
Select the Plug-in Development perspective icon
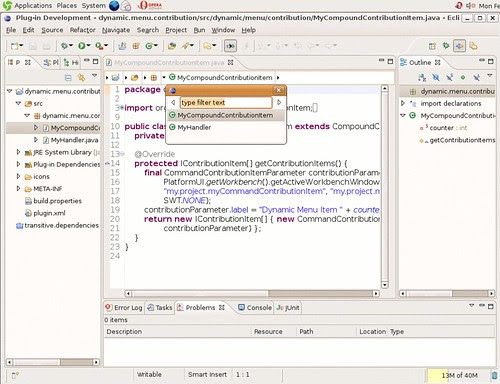click(459, 46)
